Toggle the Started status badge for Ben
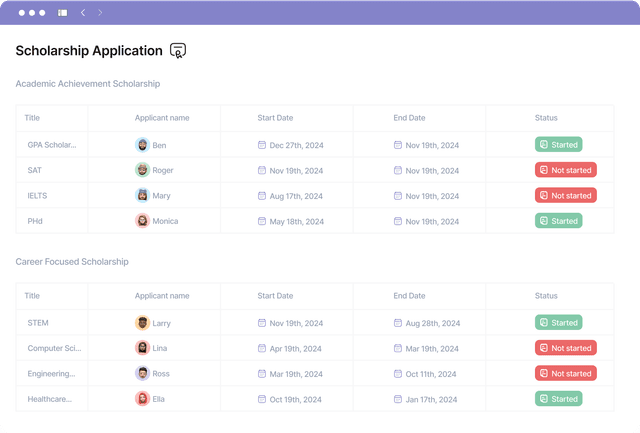 click(x=558, y=145)
